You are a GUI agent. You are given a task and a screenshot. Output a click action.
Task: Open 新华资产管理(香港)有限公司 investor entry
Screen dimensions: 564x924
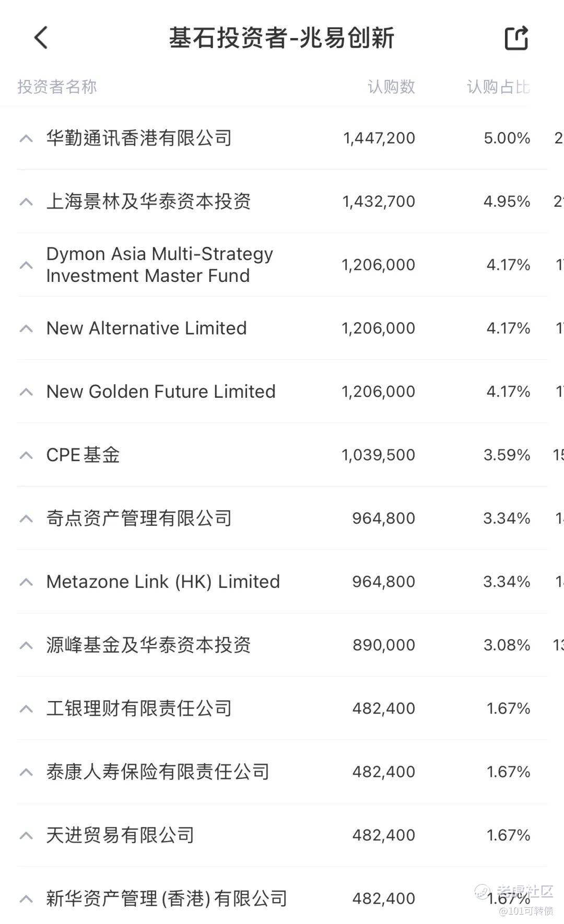[167, 898]
